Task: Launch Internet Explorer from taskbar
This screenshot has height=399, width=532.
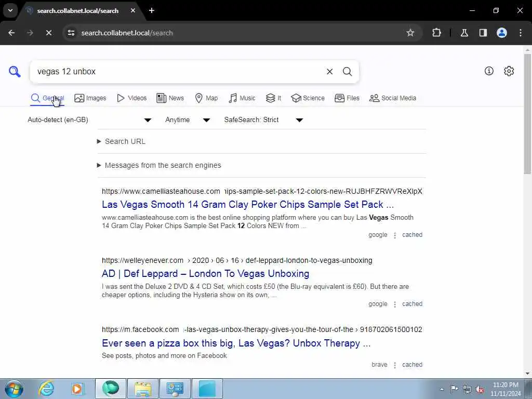Action: (46, 389)
